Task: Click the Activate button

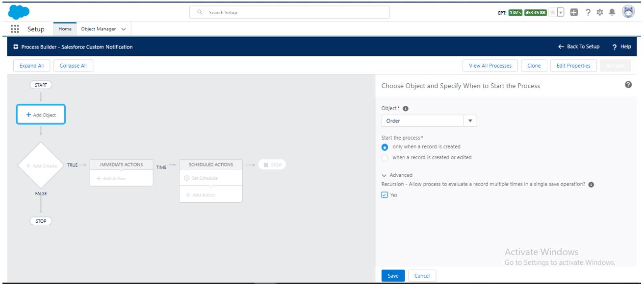Action: (615, 66)
